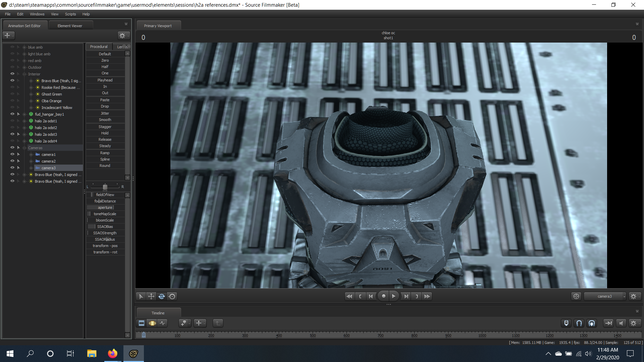
Task: Click the plus add animation set button
Action: pyautogui.click(x=9, y=35)
